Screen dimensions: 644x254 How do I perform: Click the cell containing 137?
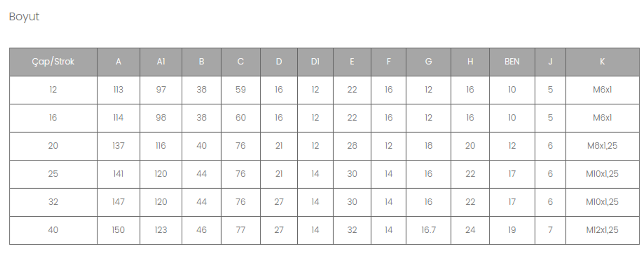tap(118, 146)
